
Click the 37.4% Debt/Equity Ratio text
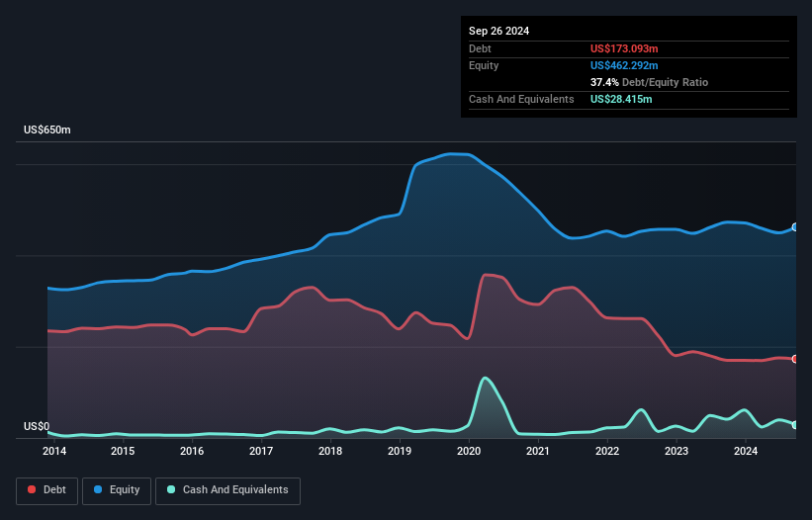tap(649, 82)
